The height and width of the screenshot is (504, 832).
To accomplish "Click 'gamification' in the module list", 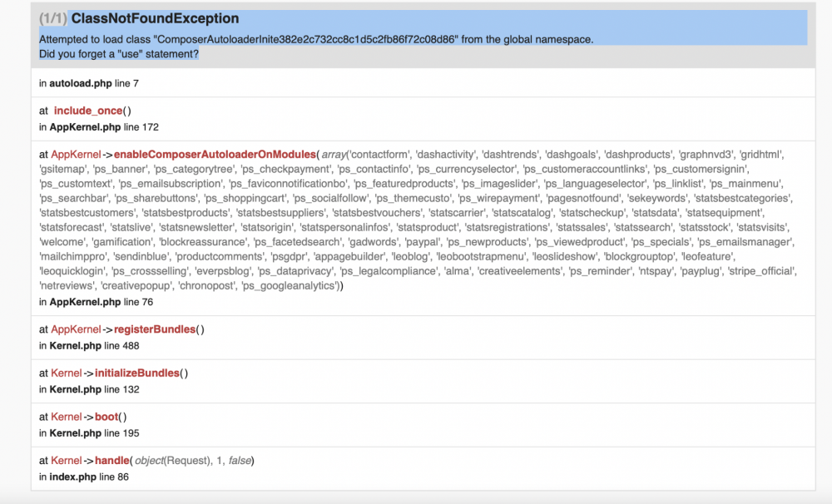I will point(121,243).
